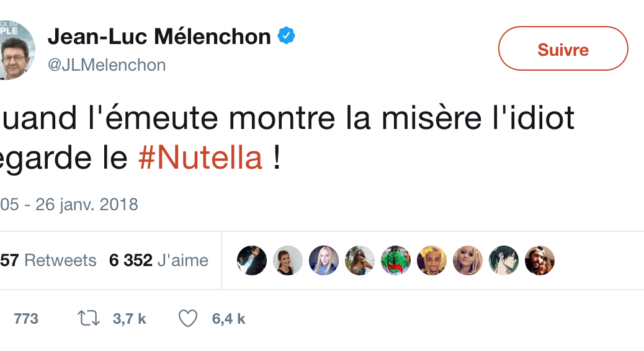
Task: Open the @JLMelenchon handle link
Action: [107, 65]
